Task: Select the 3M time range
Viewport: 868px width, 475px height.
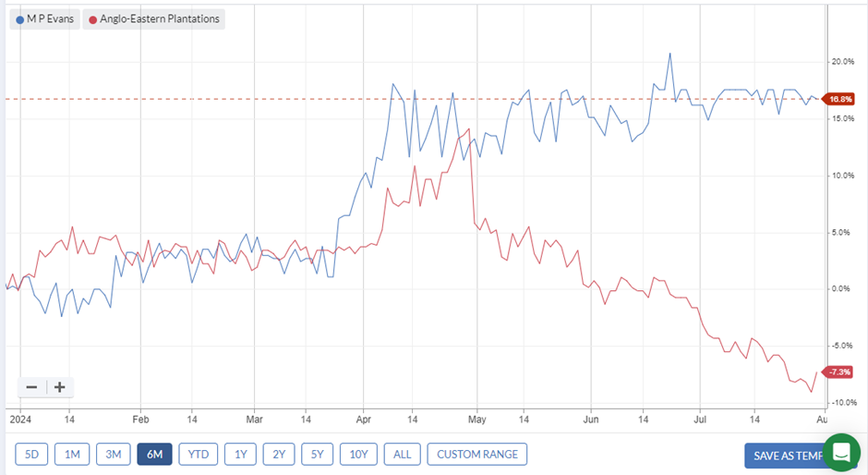Action: (113, 455)
